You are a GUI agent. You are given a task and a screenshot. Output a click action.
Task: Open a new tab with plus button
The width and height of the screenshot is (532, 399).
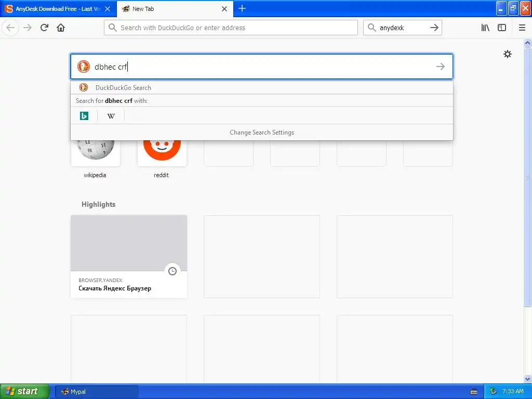[x=242, y=8]
